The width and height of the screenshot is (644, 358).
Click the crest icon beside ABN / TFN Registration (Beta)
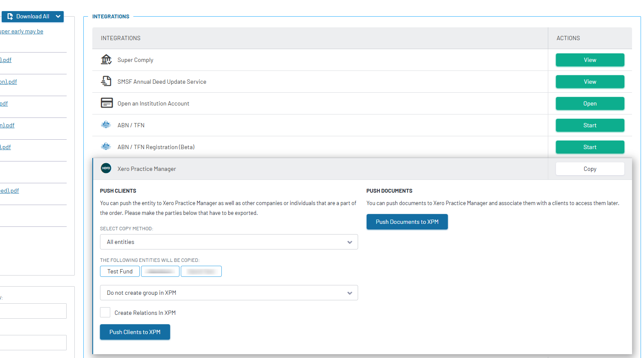pos(106,147)
